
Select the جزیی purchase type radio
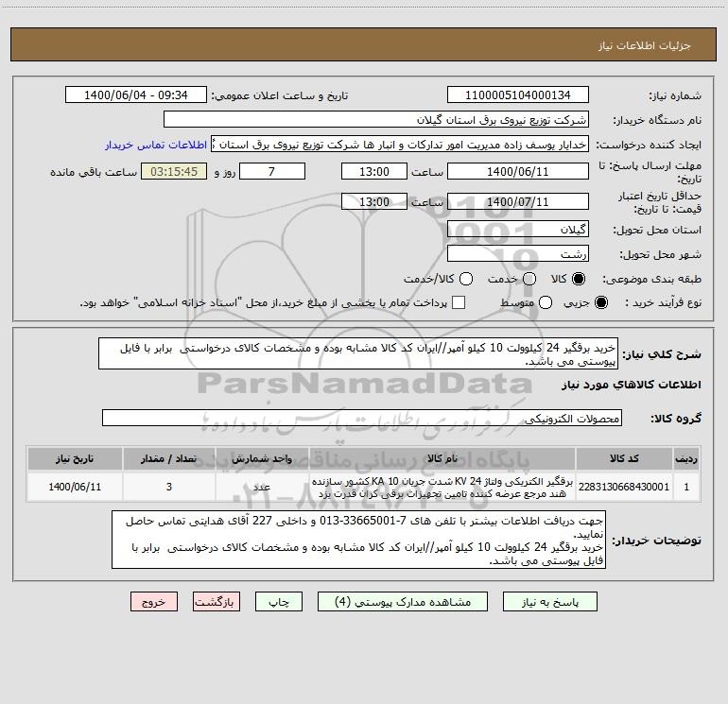click(x=600, y=302)
